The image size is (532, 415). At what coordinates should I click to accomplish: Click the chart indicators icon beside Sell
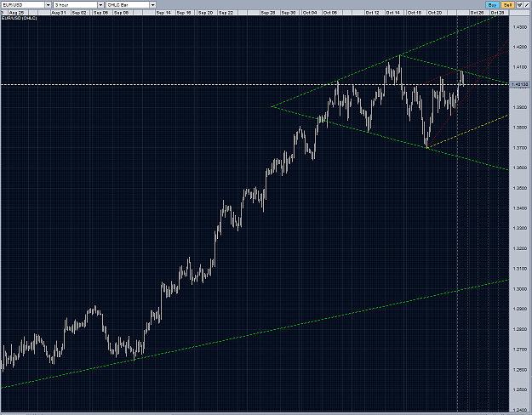519,5
